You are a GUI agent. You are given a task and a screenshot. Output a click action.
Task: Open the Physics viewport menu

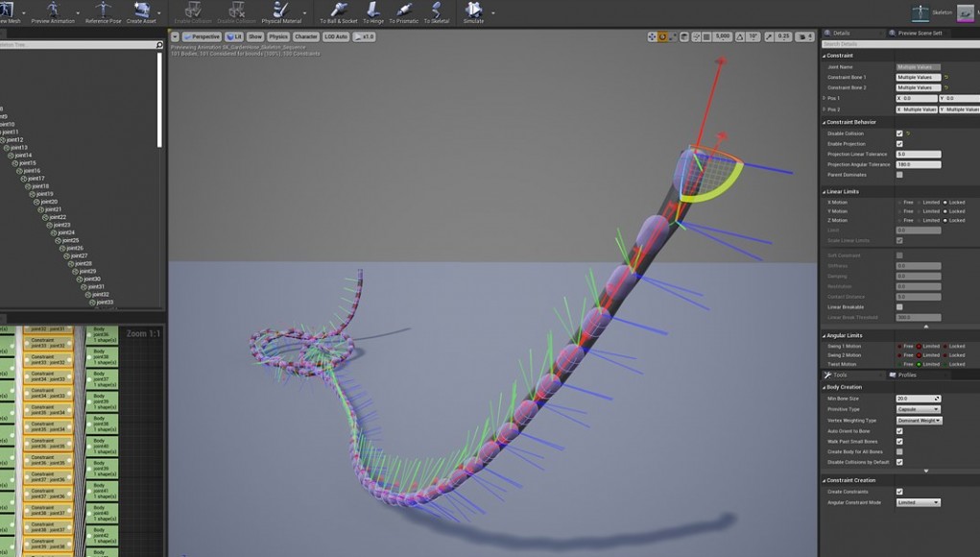(278, 36)
